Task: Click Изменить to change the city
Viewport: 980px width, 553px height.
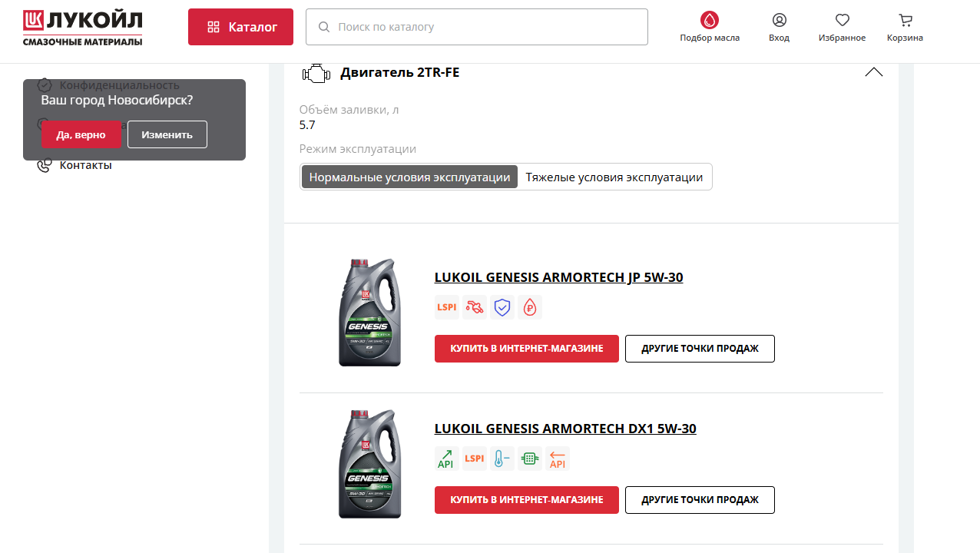Action: 167,134
